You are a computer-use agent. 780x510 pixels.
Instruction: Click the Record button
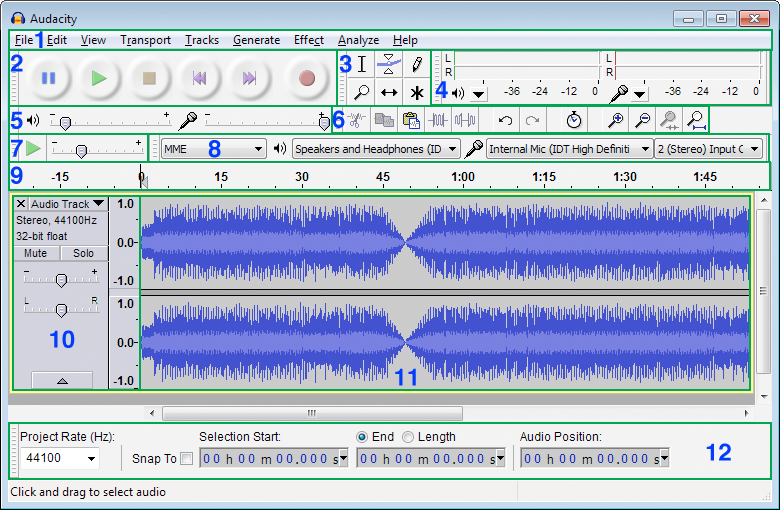point(307,78)
